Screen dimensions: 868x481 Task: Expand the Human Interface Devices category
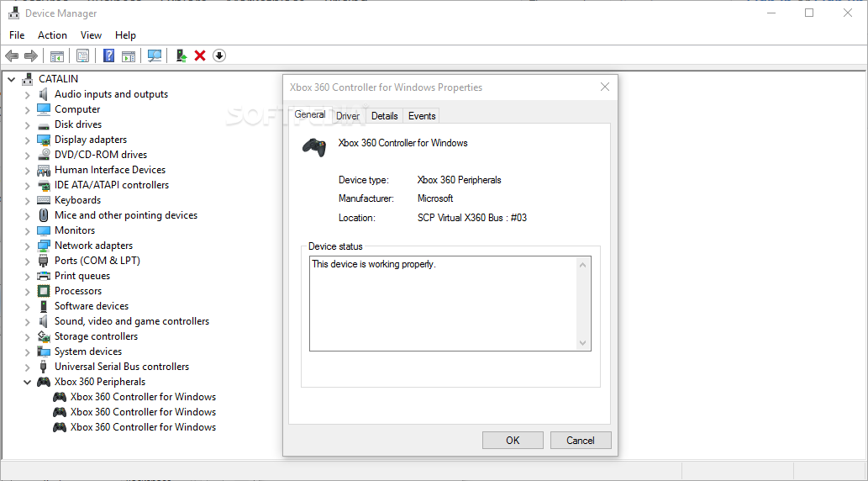[x=27, y=170]
